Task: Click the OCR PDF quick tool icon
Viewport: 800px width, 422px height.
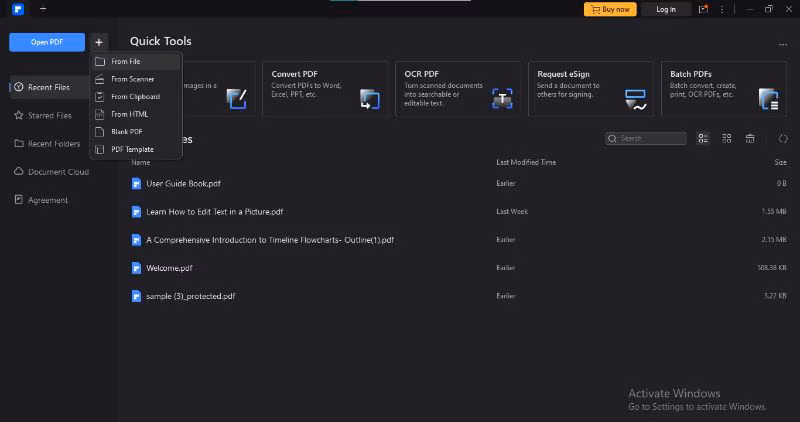Action: tap(502, 99)
